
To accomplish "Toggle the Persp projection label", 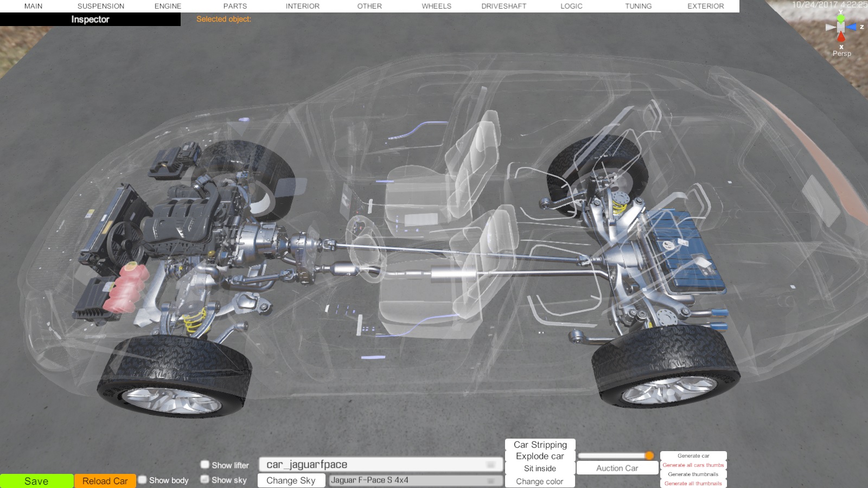I will (841, 54).
